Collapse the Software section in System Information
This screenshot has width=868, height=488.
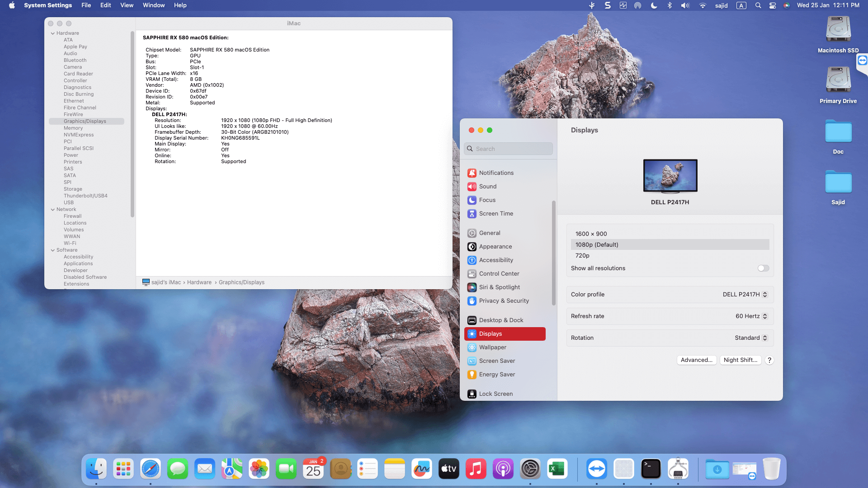(x=53, y=250)
